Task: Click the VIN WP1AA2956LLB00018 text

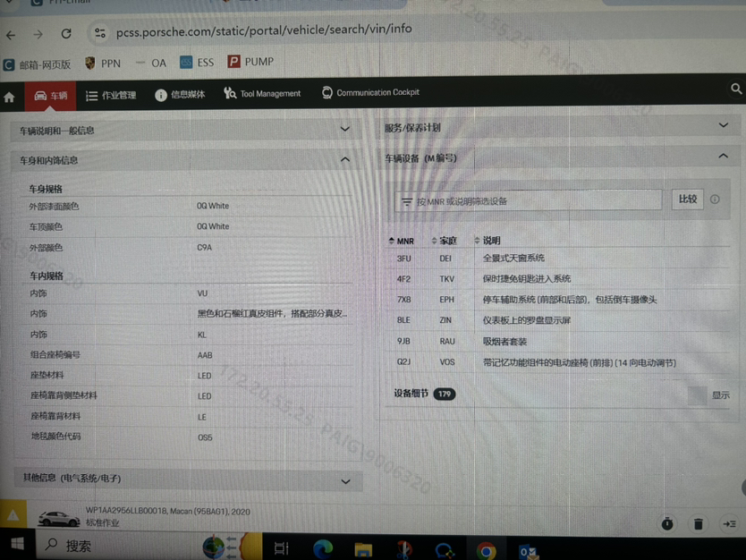Action: point(125,511)
